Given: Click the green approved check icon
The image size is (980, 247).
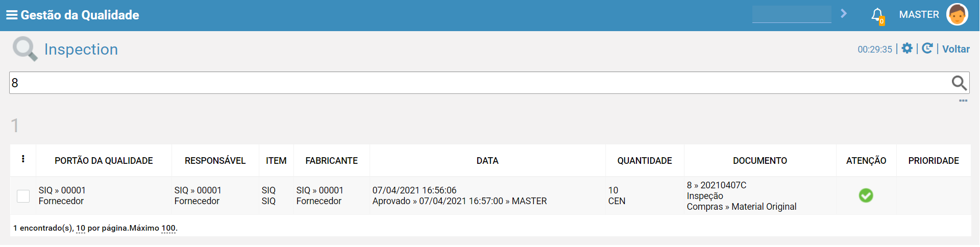Looking at the screenshot, I should click(866, 195).
